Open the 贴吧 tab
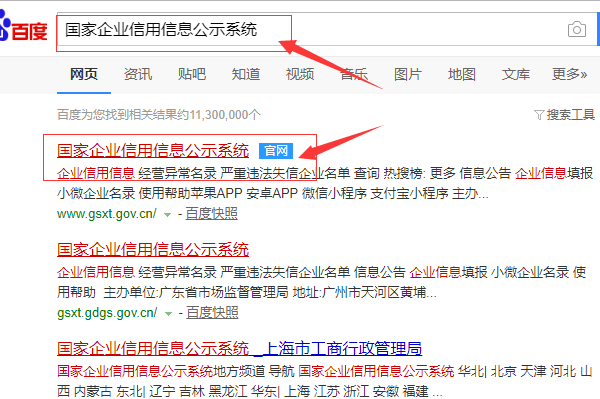 click(192, 74)
